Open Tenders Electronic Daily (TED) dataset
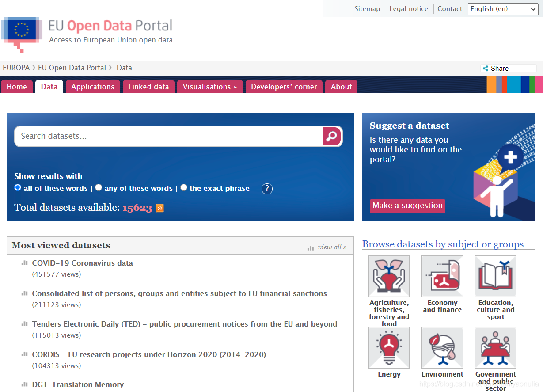 (185, 324)
